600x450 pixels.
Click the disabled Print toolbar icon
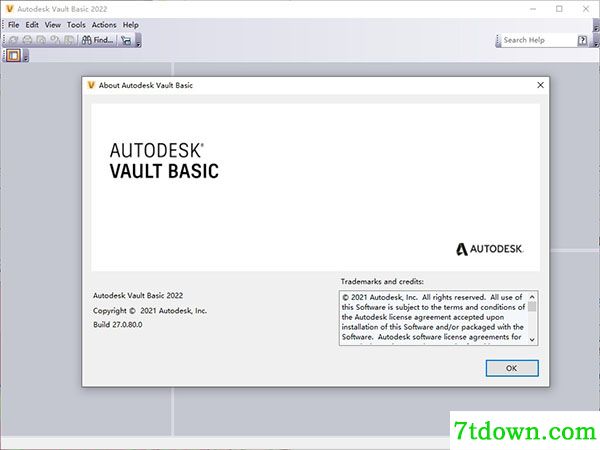27,40
